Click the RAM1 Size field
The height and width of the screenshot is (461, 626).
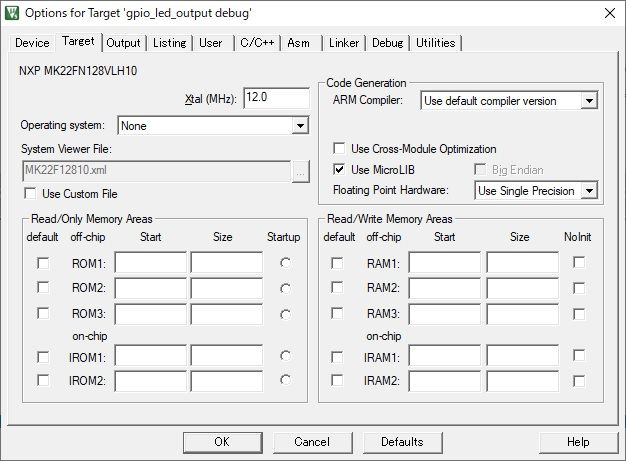[x=522, y=262]
